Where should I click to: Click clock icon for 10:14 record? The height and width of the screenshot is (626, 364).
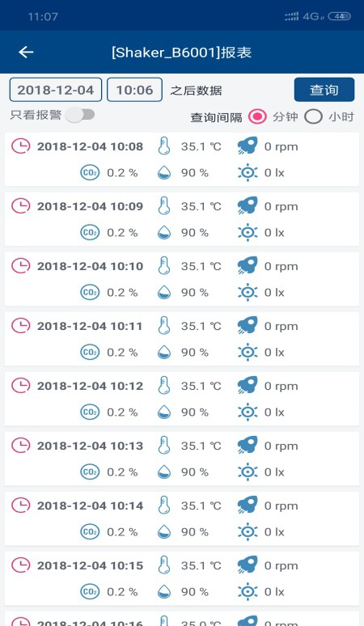(20, 505)
